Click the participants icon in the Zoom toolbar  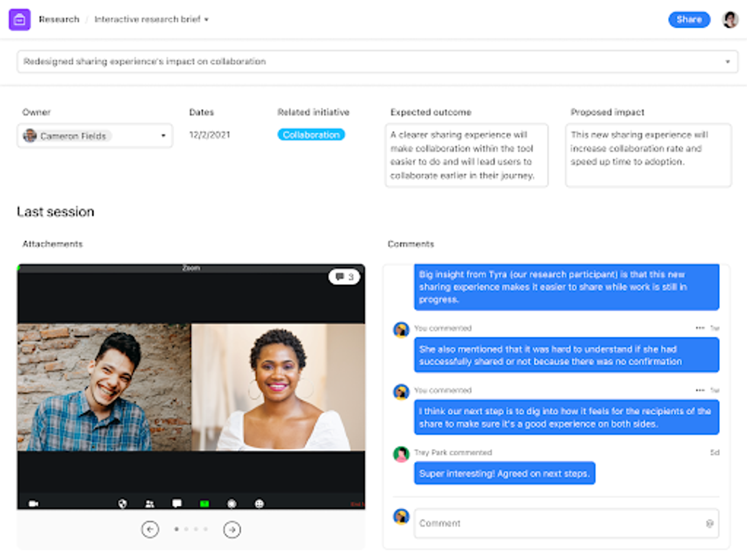(149, 504)
